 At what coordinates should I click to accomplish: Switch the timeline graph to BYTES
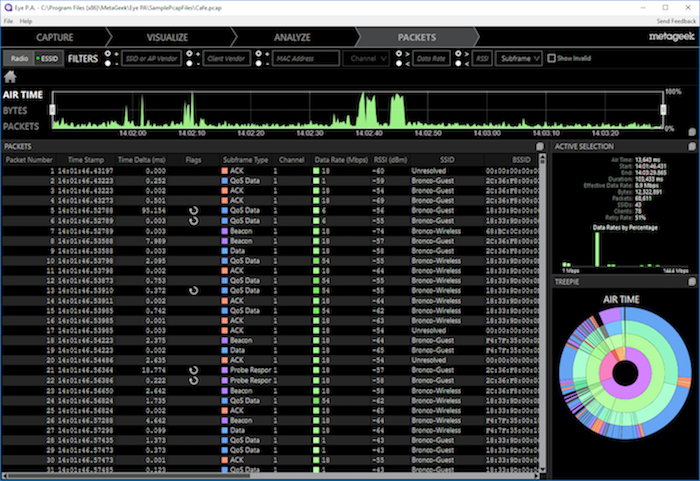[15, 110]
